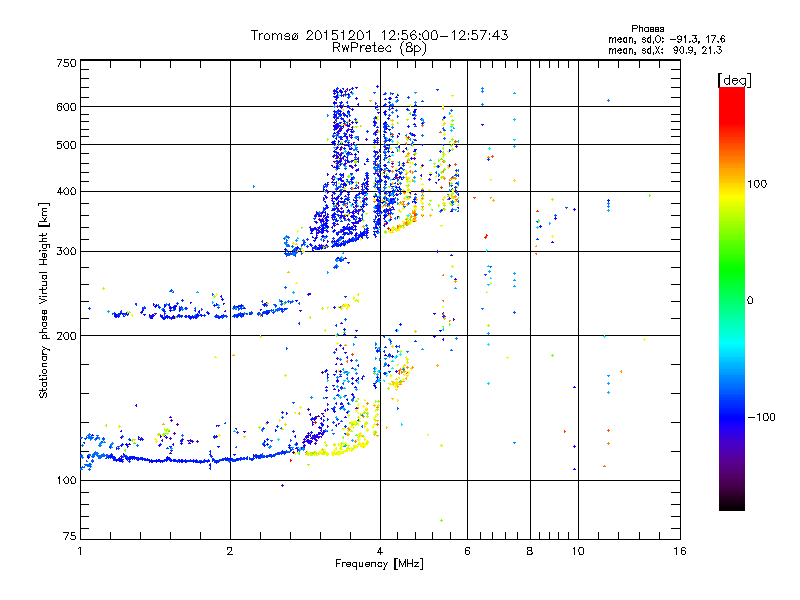Click the "6" frequency axis tick label
The image size is (800, 600).
click(467, 551)
